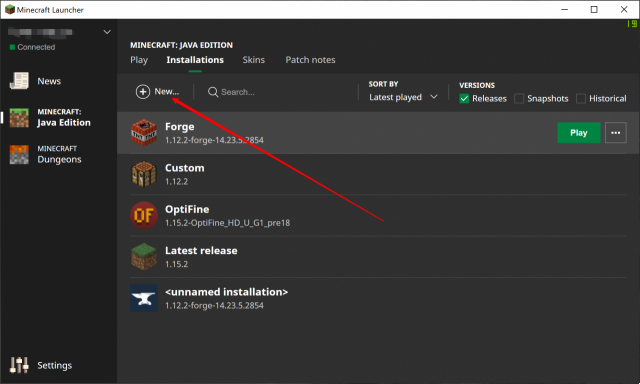Click the Custom crafting table icon
Screen dimensions: 640x384
click(x=144, y=174)
